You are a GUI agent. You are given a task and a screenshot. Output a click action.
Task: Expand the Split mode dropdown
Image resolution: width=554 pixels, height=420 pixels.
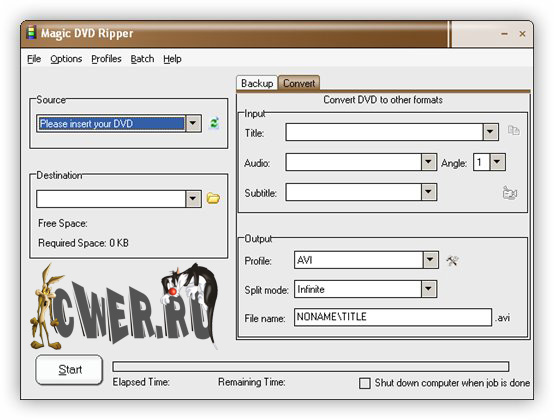(x=428, y=289)
